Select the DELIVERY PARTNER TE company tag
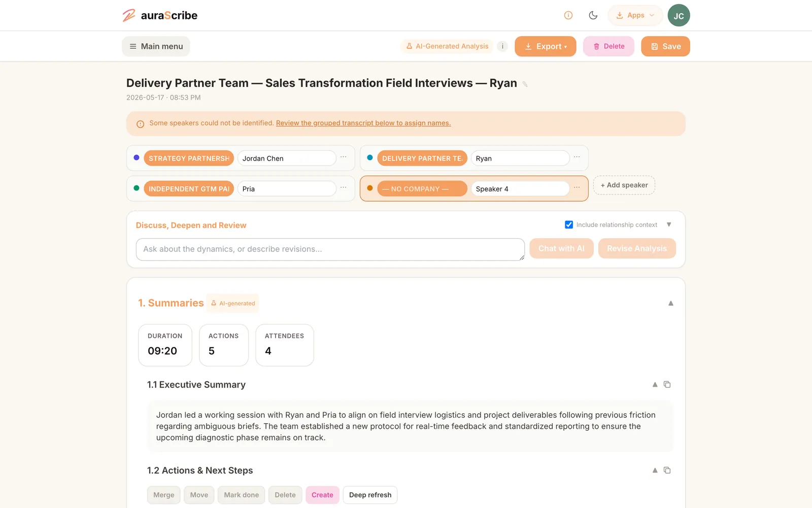Viewport: 812px width, 508px height. point(422,158)
